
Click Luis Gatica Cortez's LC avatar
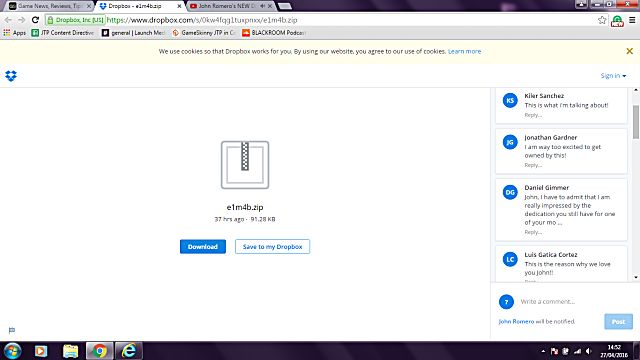(510, 259)
